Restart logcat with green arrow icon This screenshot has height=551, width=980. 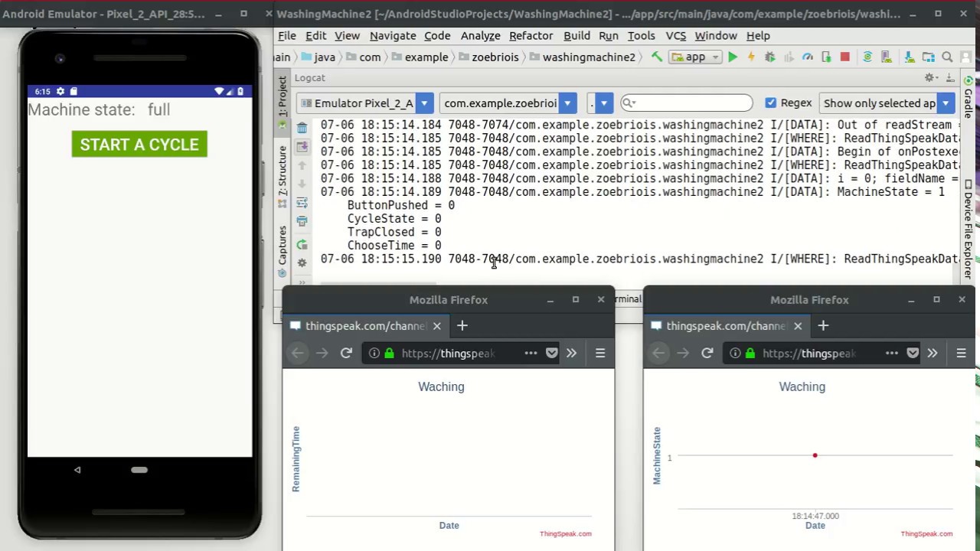(302, 245)
